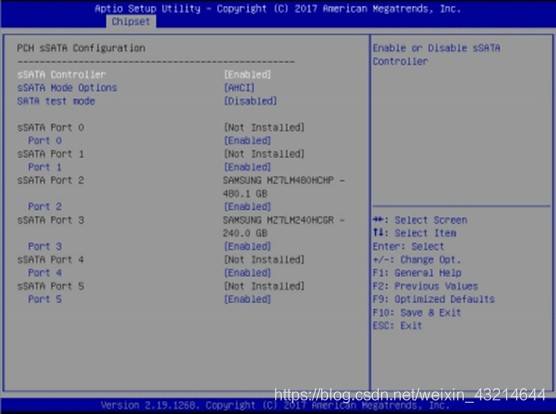Screen dimensions: 556x414
Task: Select the Port 5 setting label
Action: tap(45, 299)
